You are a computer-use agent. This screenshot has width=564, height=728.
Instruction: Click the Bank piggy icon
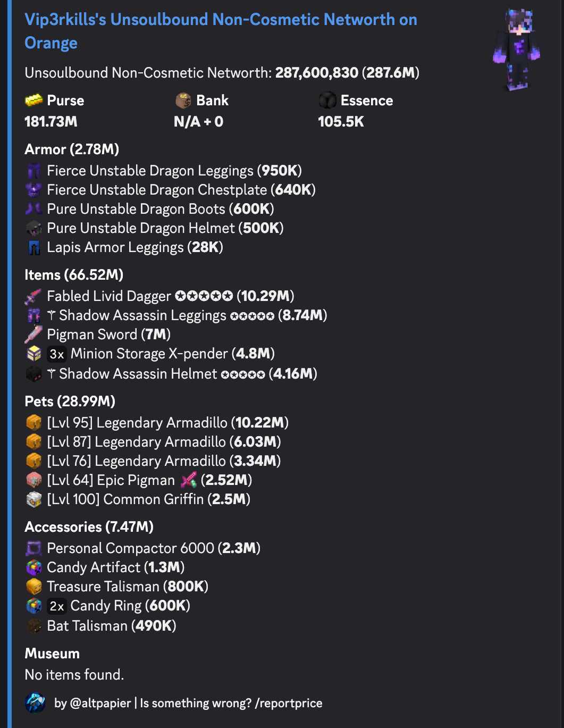[183, 100]
